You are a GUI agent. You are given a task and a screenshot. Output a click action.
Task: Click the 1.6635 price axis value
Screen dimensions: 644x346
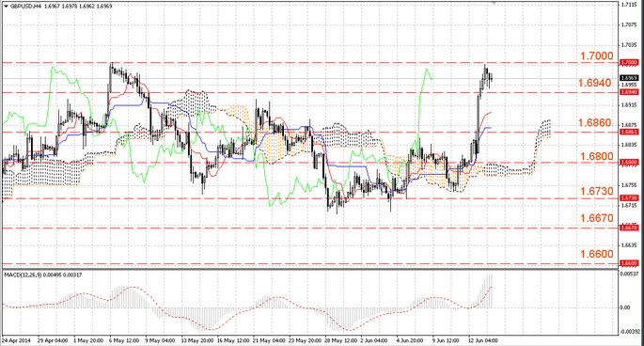[x=629, y=245]
